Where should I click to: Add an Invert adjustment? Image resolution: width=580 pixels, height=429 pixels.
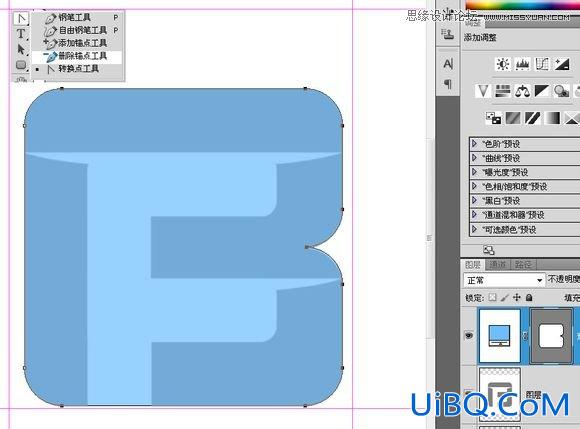[493, 118]
